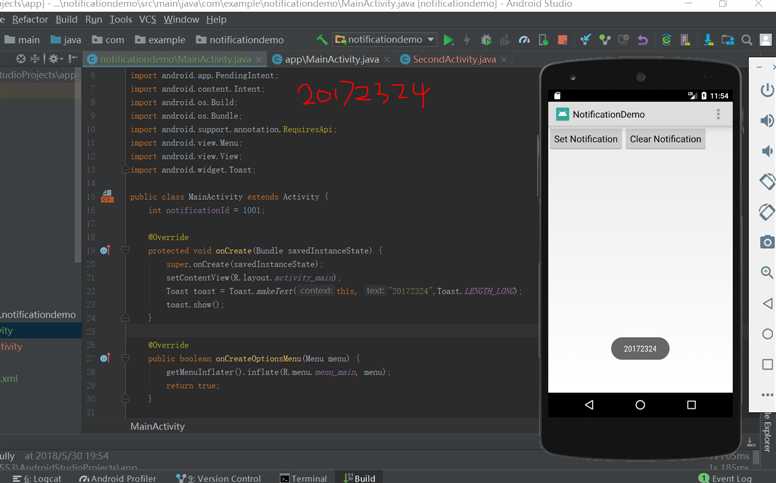This screenshot has width=776, height=483.
Task: Collapse onCreate method fold marker
Action: [x=125, y=250]
